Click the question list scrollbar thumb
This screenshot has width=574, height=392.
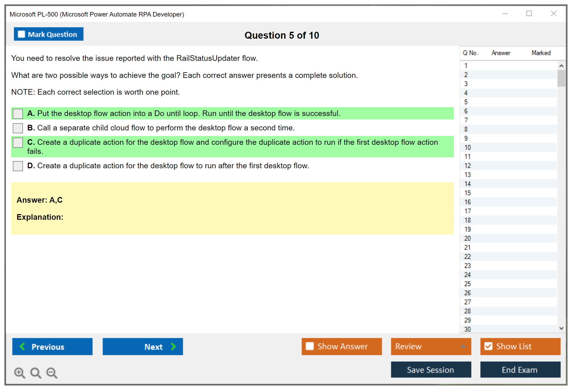561,78
